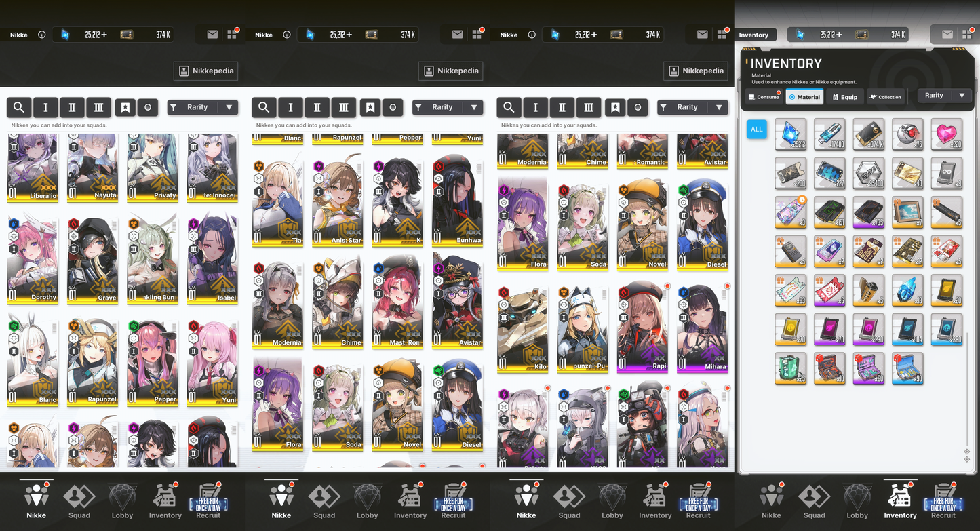Viewport: 980px width, 531px height.
Task: Open the grid menu icon in Inventory panel
Action: click(966, 35)
